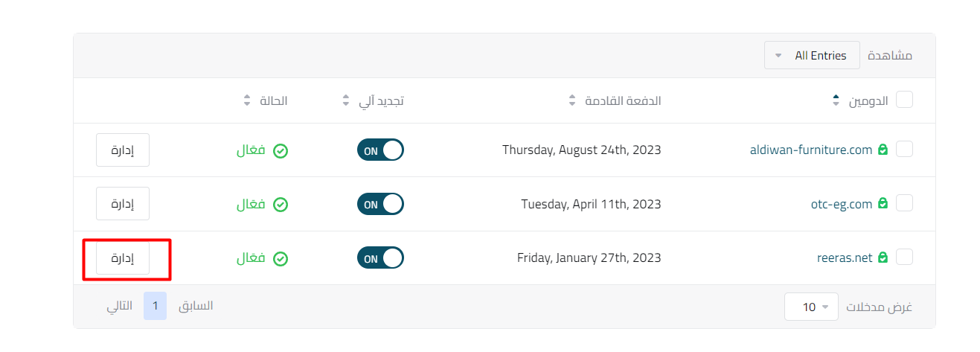Open the All Entries filter dropdown
Screen dimensions: 980x352
812,56
